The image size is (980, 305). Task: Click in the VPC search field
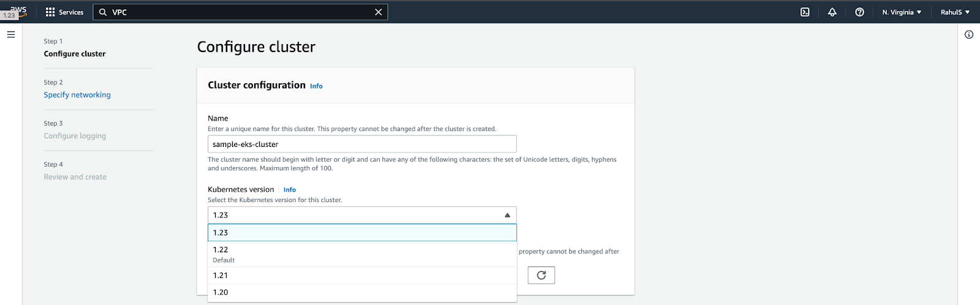tap(240, 12)
